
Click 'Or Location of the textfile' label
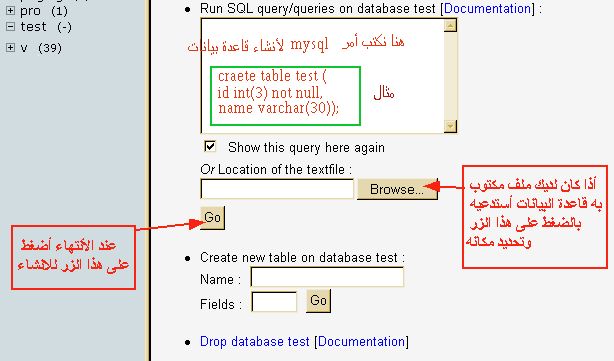[276, 170]
